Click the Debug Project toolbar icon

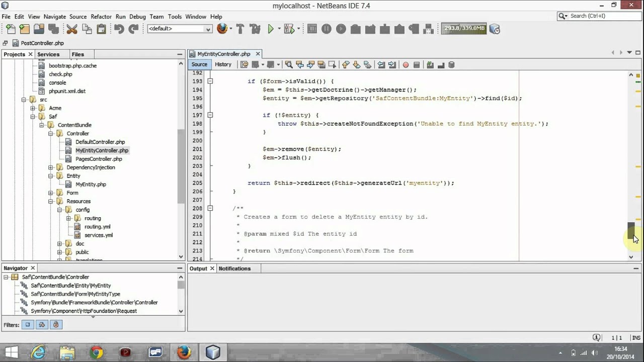pos(289,29)
